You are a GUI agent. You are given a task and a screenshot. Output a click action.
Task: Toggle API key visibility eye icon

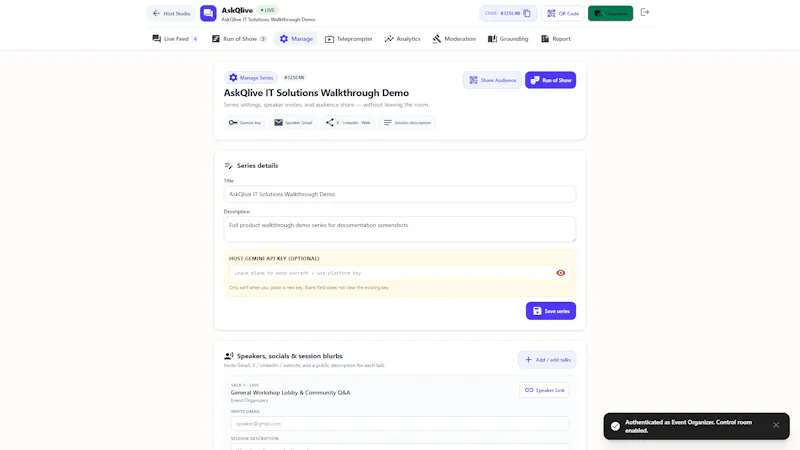tap(561, 273)
